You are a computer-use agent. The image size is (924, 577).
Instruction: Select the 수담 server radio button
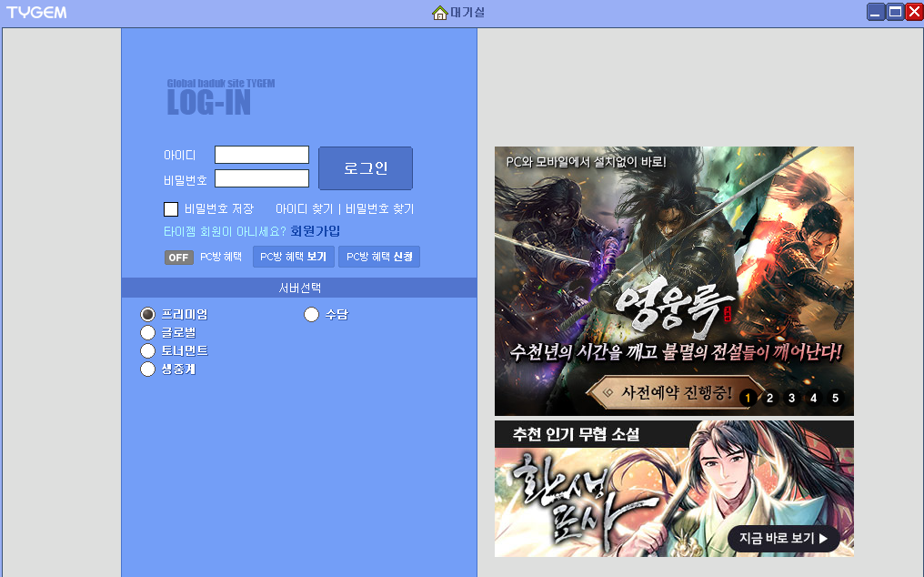tap(311, 315)
